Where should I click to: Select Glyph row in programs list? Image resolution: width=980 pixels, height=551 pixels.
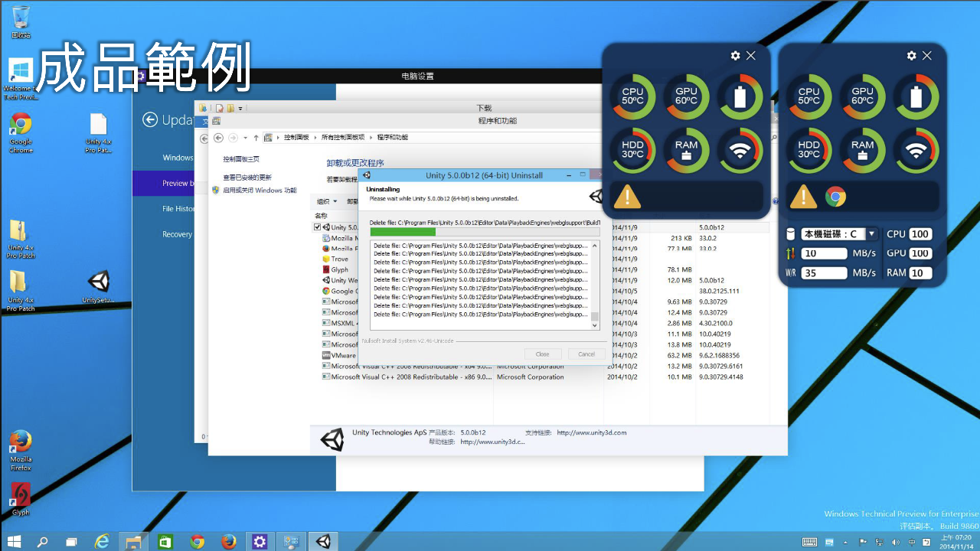(340, 269)
